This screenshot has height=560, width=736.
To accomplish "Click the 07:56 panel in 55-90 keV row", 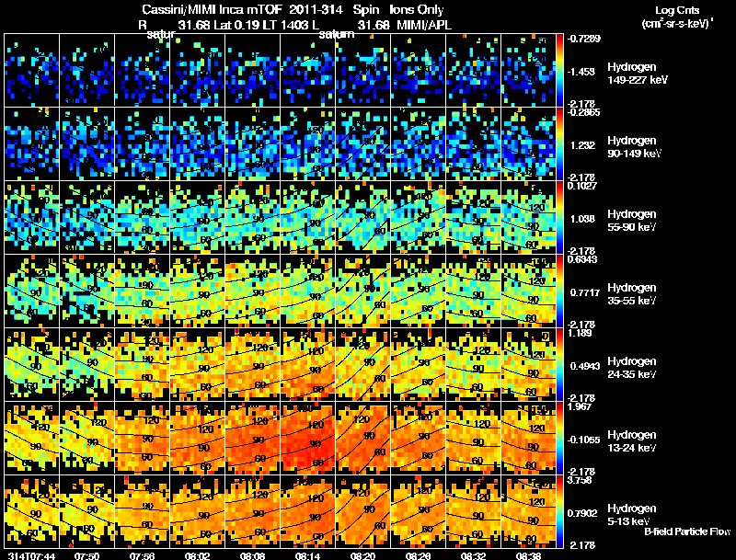I will pyautogui.click(x=143, y=217).
